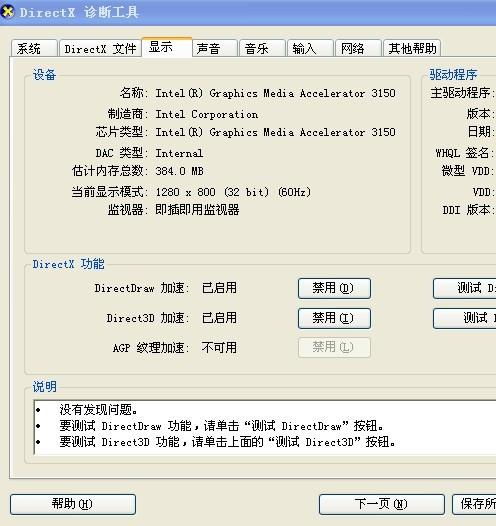
Task: Click the note about testing DirectDraw
Action: click(222, 426)
